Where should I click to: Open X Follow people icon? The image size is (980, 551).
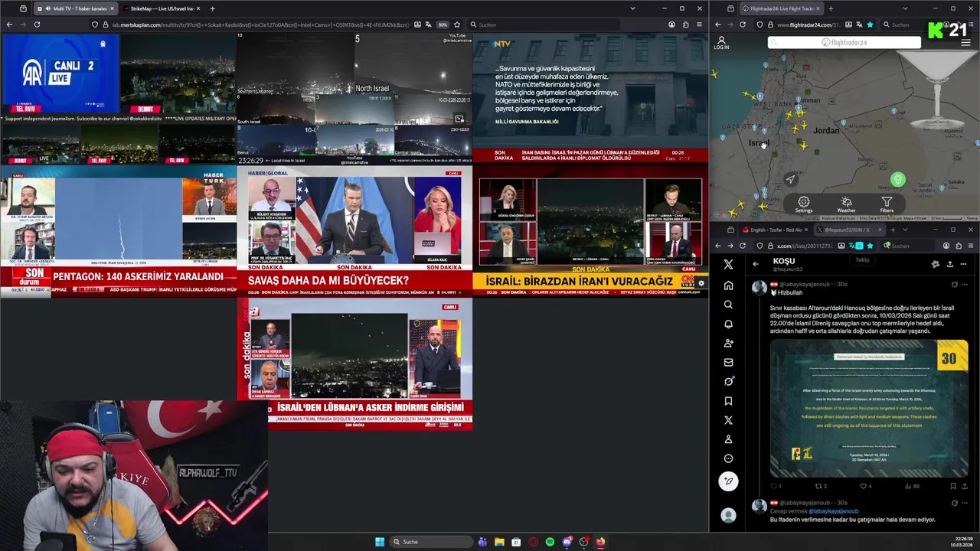pyautogui.click(x=728, y=343)
